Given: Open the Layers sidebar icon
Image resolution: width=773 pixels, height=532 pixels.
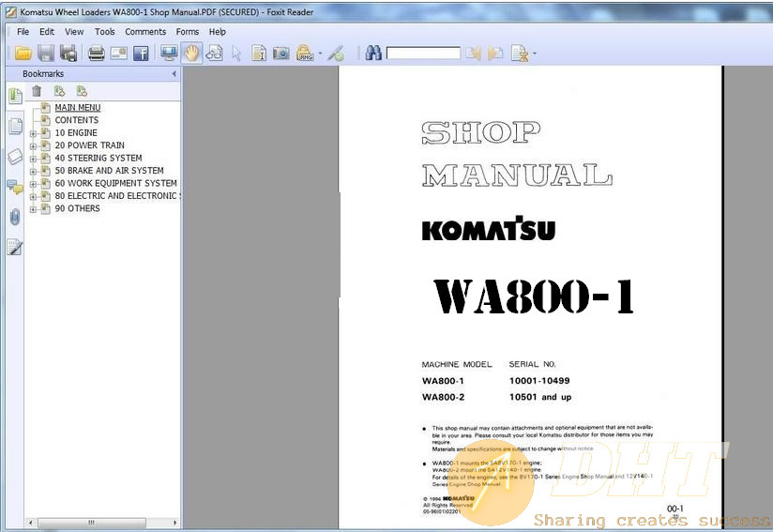Looking at the screenshot, I should [15, 157].
